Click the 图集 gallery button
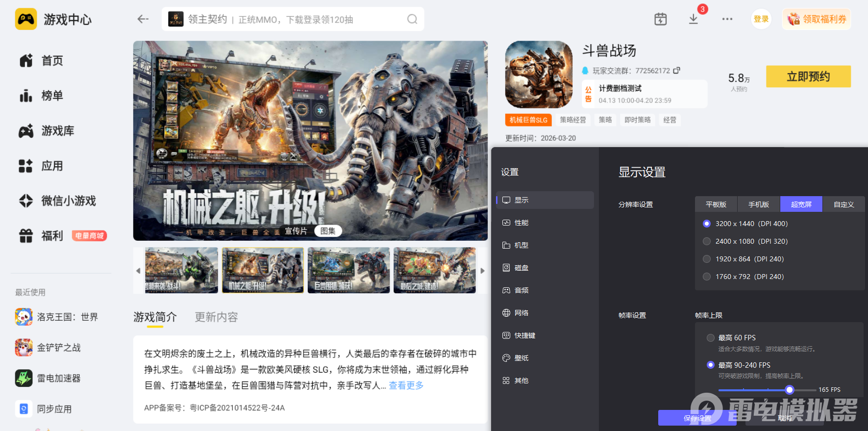Screen dimensions: 868x431 pyautogui.click(x=328, y=231)
